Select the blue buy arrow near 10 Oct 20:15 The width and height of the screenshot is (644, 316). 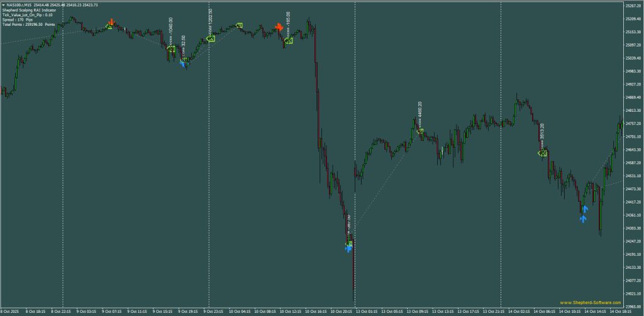click(348, 249)
